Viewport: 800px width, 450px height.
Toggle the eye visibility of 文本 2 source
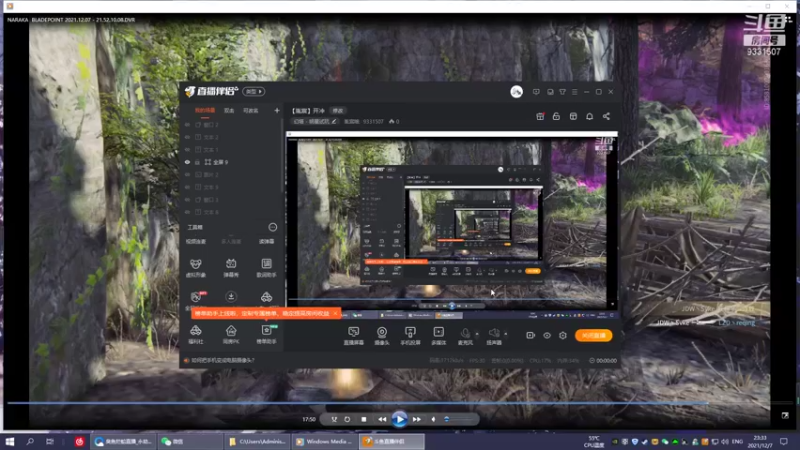[x=187, y=137]
